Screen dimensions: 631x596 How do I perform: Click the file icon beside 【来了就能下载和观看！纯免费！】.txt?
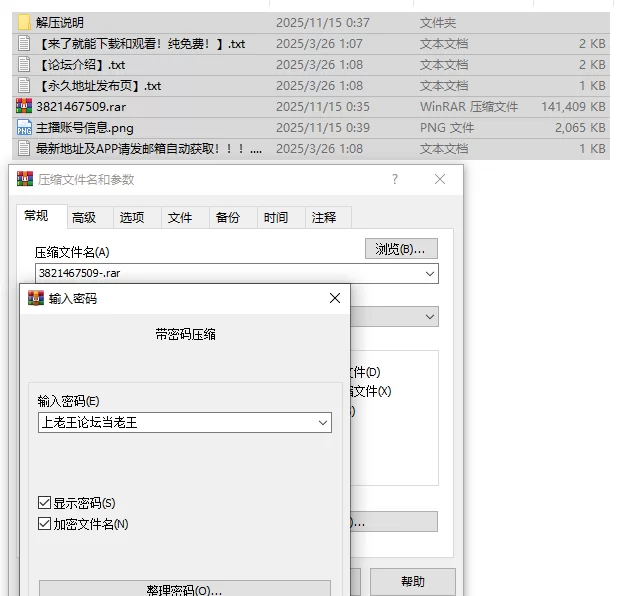pos(24,43)
